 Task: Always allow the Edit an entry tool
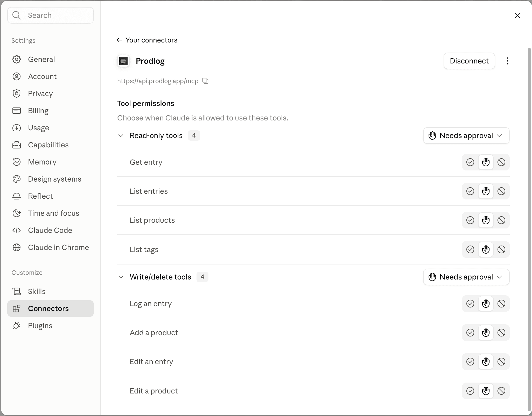coord(470,362)
